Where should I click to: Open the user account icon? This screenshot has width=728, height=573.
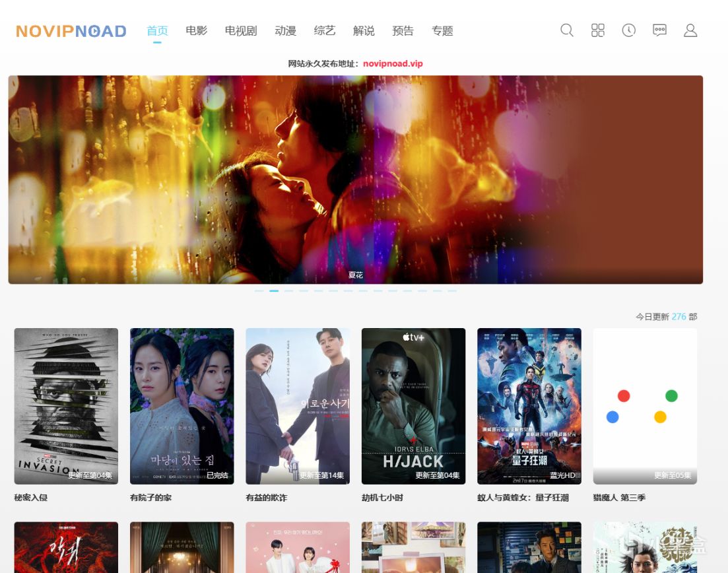(690, 30)
